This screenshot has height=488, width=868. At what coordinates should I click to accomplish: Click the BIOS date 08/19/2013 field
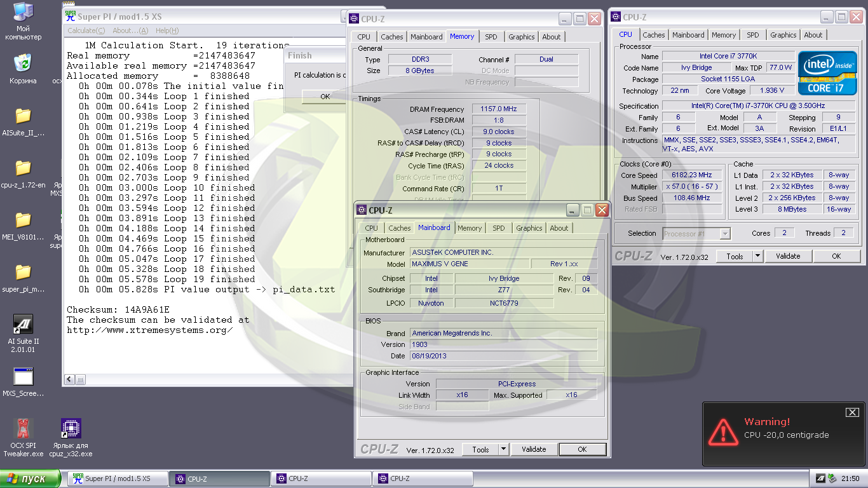503,356
